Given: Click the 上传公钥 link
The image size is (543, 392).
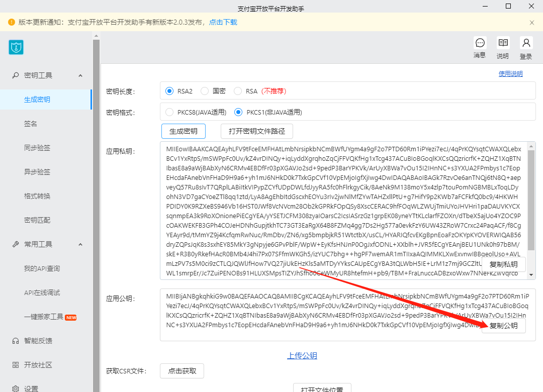Looking at the screenshot, I should tap(302, 356).
